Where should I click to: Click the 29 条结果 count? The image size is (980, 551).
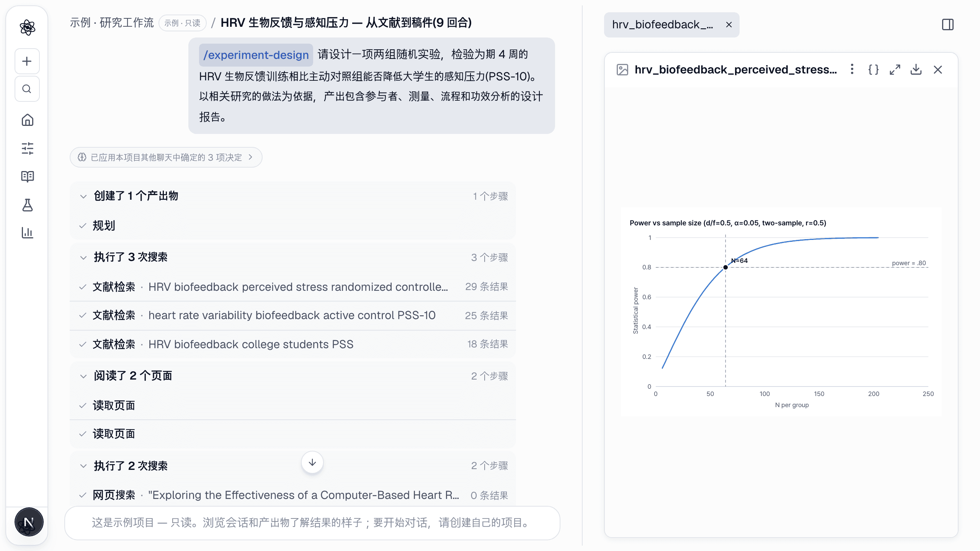pyautogui.click(x=487, y=287)
